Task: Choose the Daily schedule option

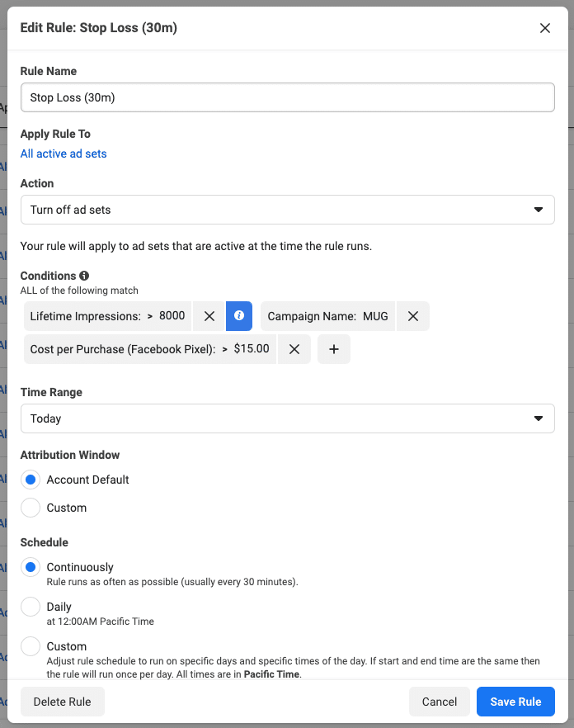Action: point(31,607)
